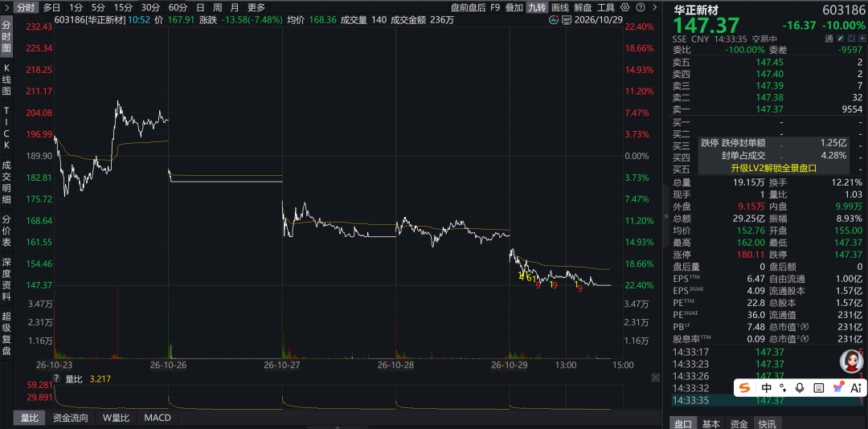Click the screen display icon beside date

point(567,20)
